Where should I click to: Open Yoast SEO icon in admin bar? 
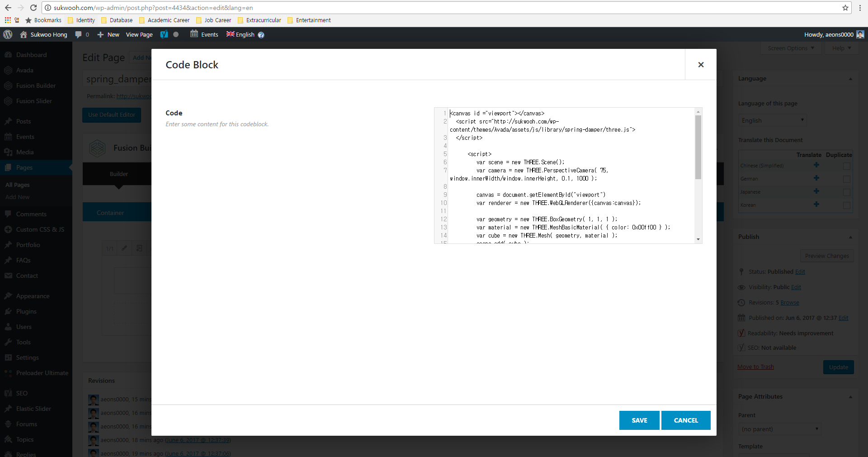(x=164, y=34)
